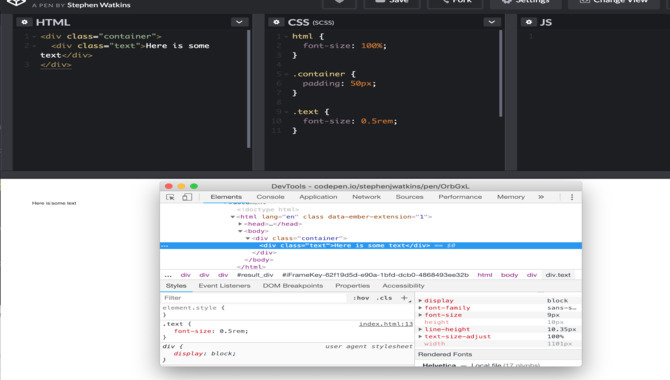Click #result_div breadcrumb
Viewport: 670px width, 380px height.
(255, 275)
